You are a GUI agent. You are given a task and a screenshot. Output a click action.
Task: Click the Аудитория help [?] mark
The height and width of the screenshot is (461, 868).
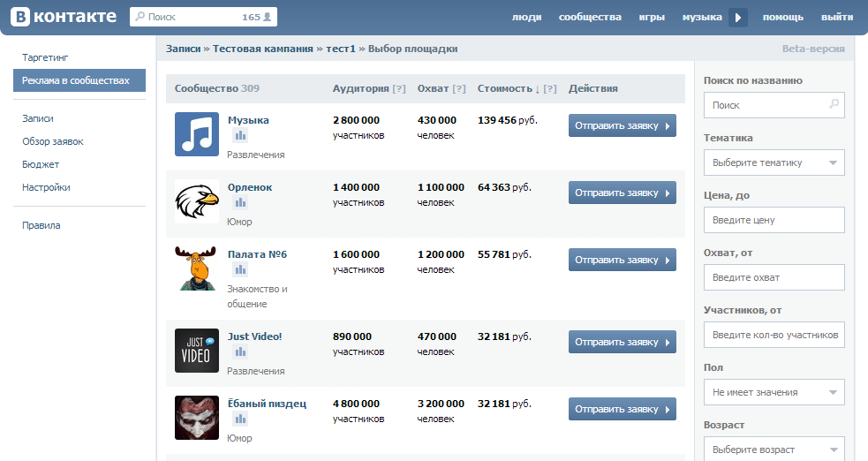click(x=399, y=88)
